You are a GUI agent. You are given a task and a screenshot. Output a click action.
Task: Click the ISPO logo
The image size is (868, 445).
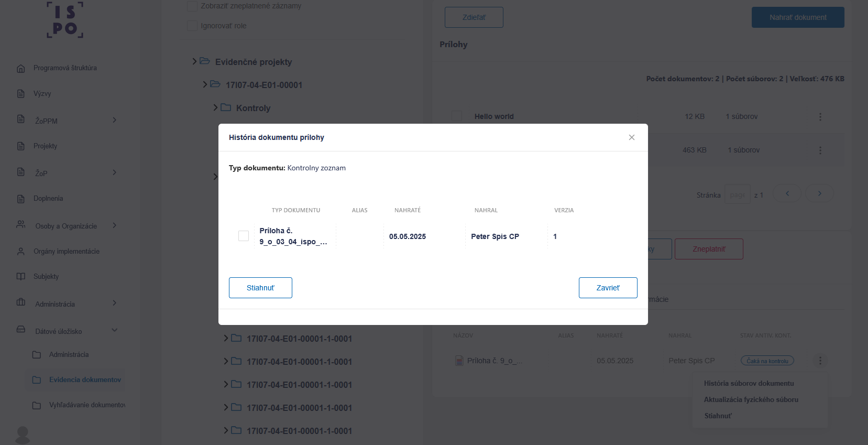click(x=65, y=19)
